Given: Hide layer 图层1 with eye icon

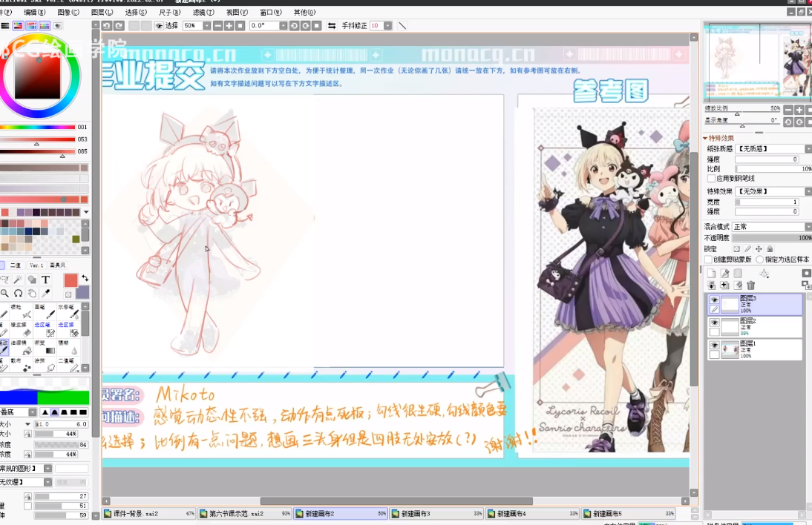Looking at the screenshot, I should 715,345.
